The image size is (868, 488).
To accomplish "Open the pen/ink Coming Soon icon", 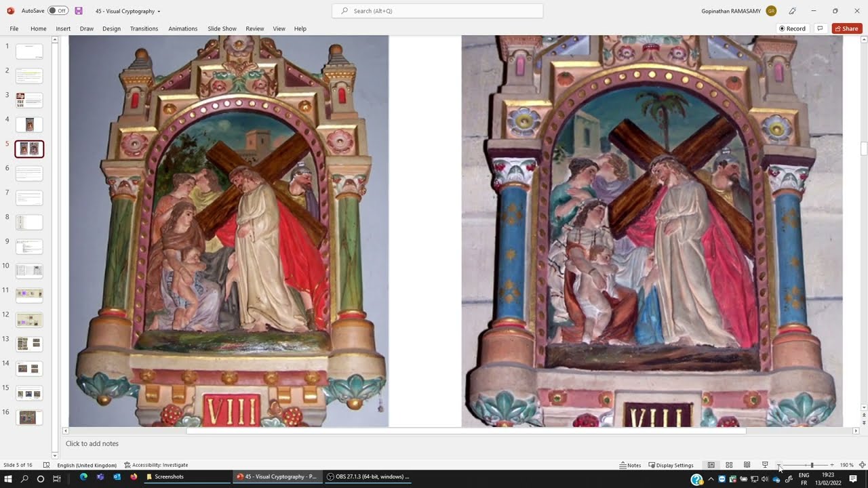I will coord(792,11).
